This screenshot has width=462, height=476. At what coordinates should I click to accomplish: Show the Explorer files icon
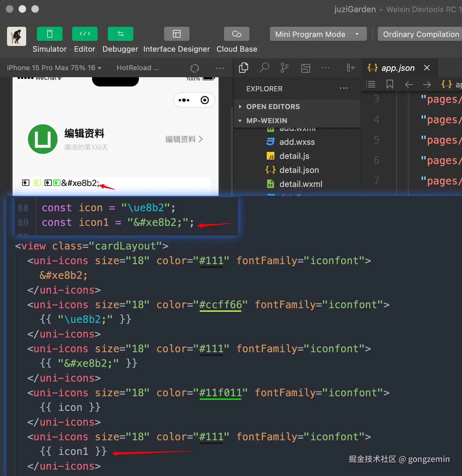[x=243, y=68]
